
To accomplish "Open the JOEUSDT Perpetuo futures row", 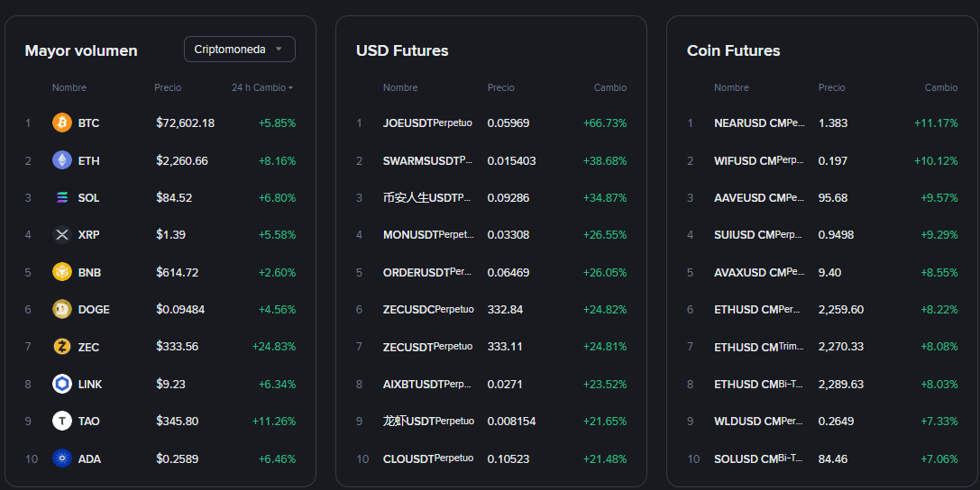I will [x=428, y=122].
